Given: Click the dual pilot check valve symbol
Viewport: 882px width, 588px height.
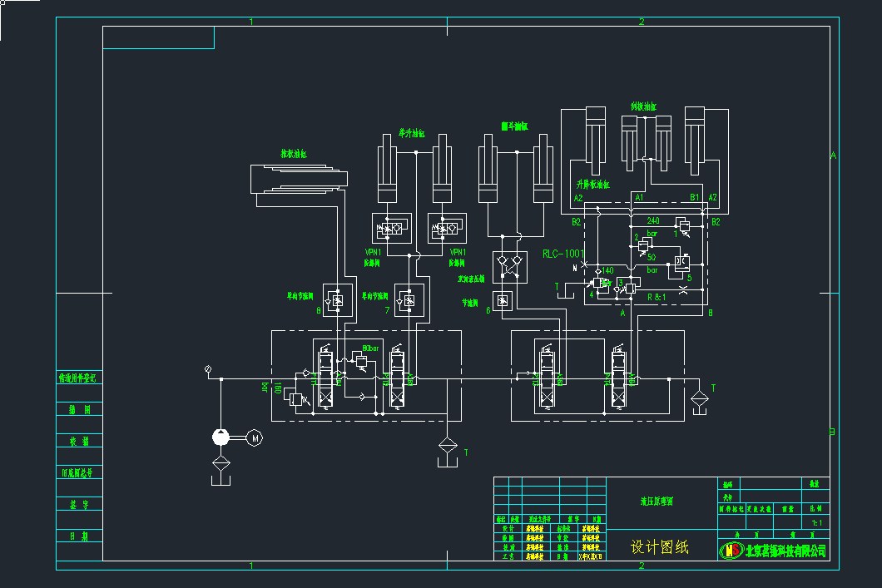Looking at the screenshot, I should point(509,266).
